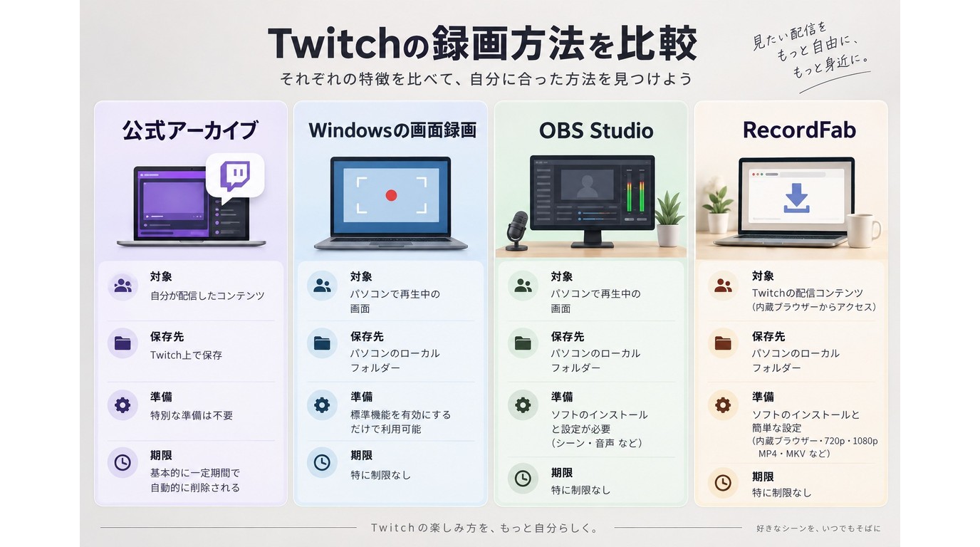
Task: Click the main title Twitchの録画方法を比較
Action: [482, 43]
